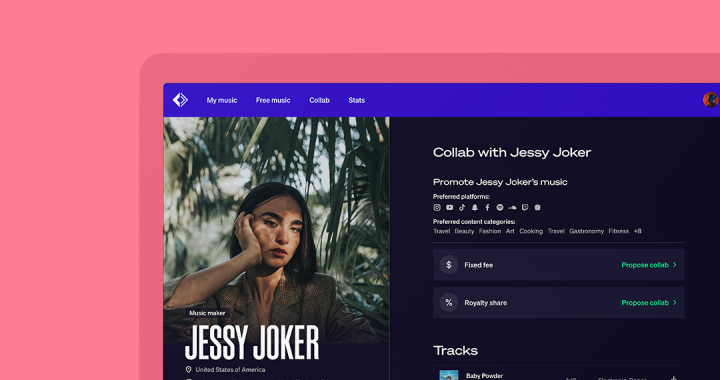Open the user profile avatar
This screenshot has height=380, width=720.
pyautogui.click(x=711, y=100)
